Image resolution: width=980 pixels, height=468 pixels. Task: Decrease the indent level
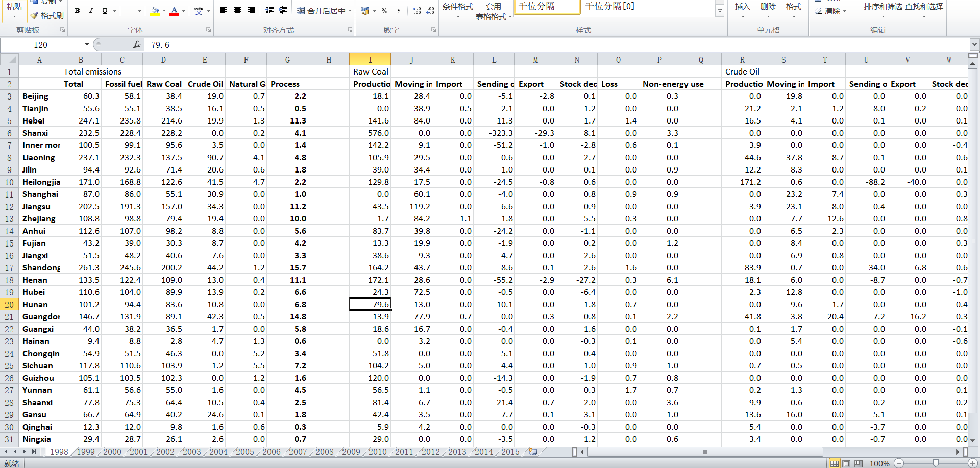tap(269, 10)
